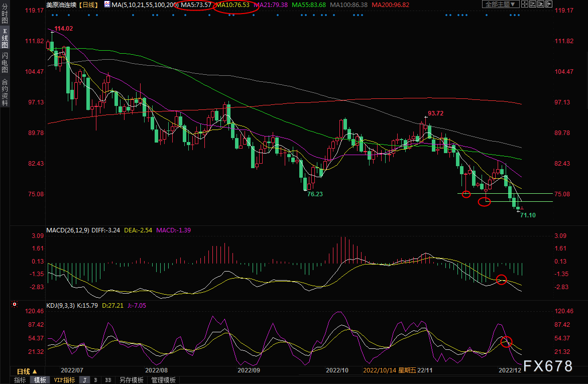Click the MA21:79.38 value

(271, 5)
